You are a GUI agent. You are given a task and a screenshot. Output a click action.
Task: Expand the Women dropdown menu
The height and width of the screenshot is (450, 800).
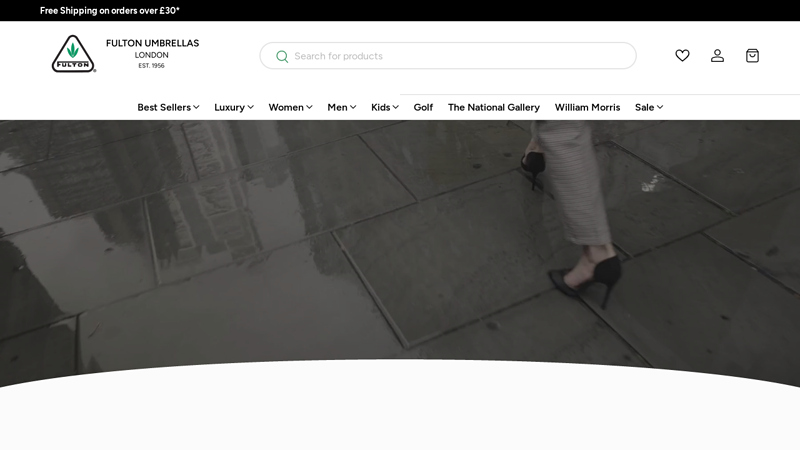click(x=290, y=107)
